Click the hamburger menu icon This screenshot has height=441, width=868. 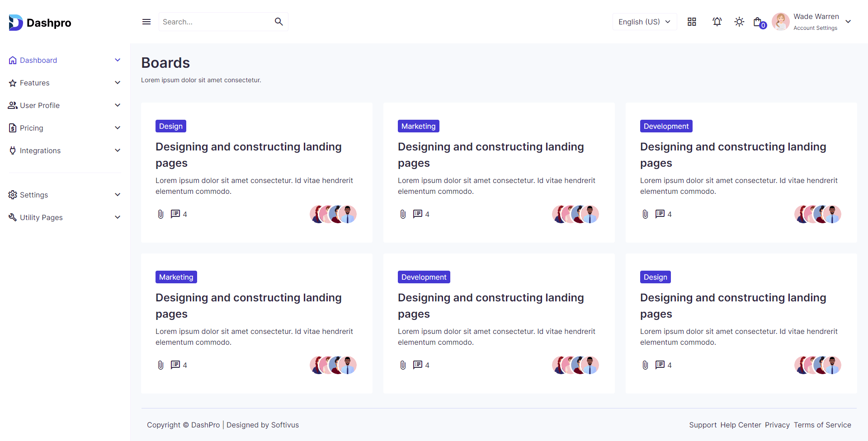[146, 22]
